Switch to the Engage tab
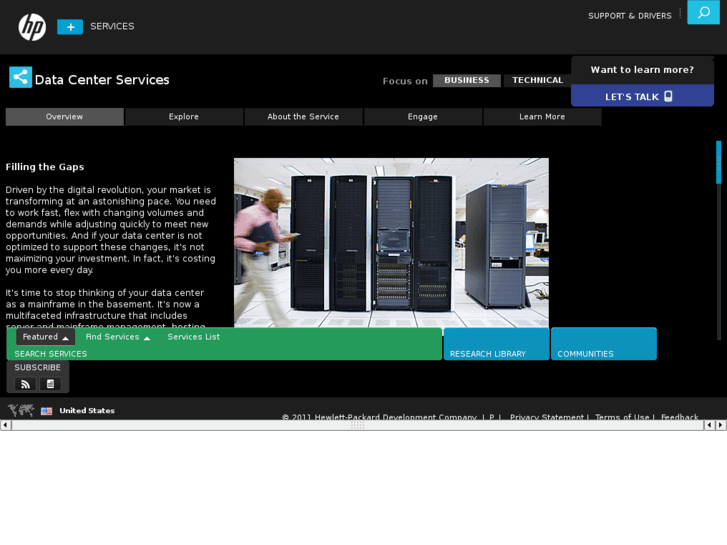Image resolution: width=727 pixels, height=545 pixels. pos(422,117)
